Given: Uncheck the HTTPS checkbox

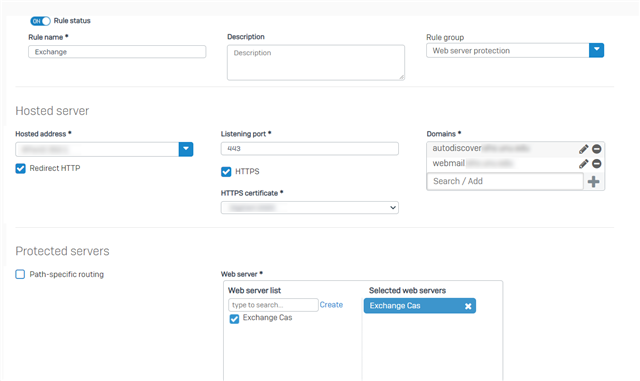Looking at the screenshot, I should pyautogui.click(x=226, y=172).
